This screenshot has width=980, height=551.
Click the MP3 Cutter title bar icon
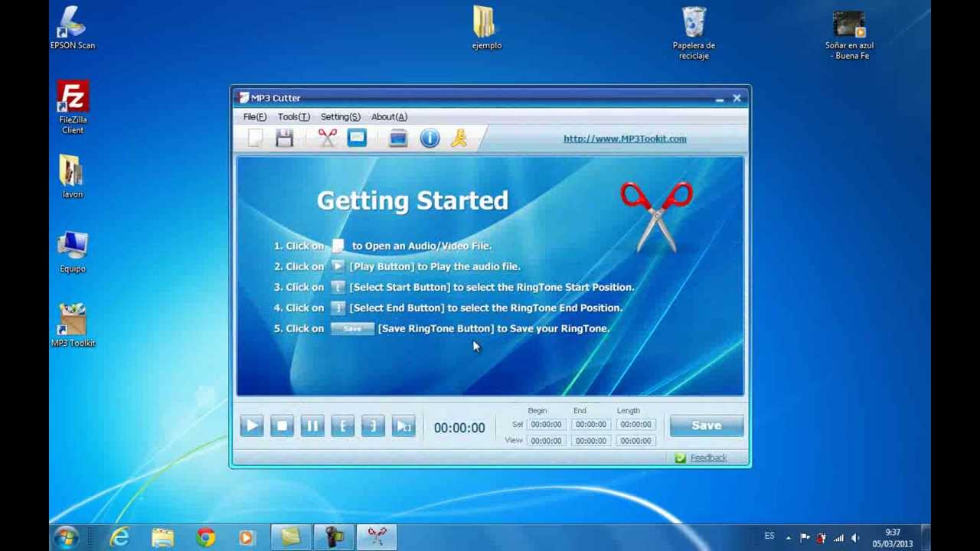[x=243, y=98]
